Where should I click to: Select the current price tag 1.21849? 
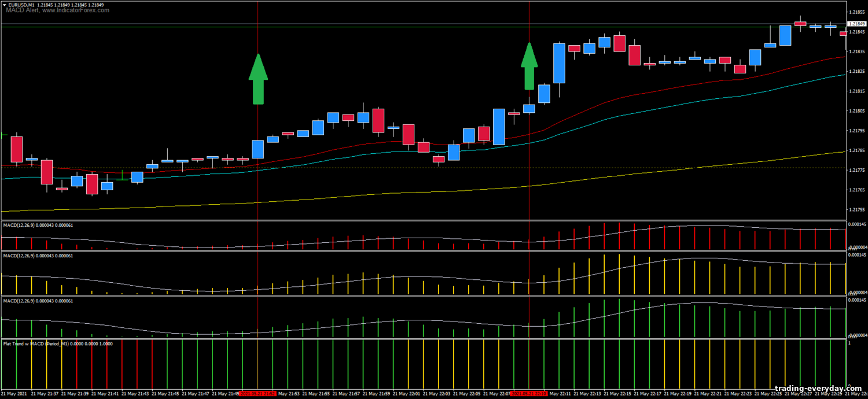point(856,24)
